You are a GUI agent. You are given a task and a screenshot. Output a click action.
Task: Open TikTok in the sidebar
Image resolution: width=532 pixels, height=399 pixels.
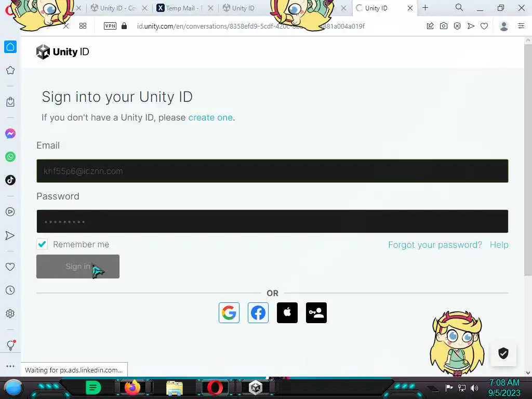pyautogui.click(x=10, y=180)
